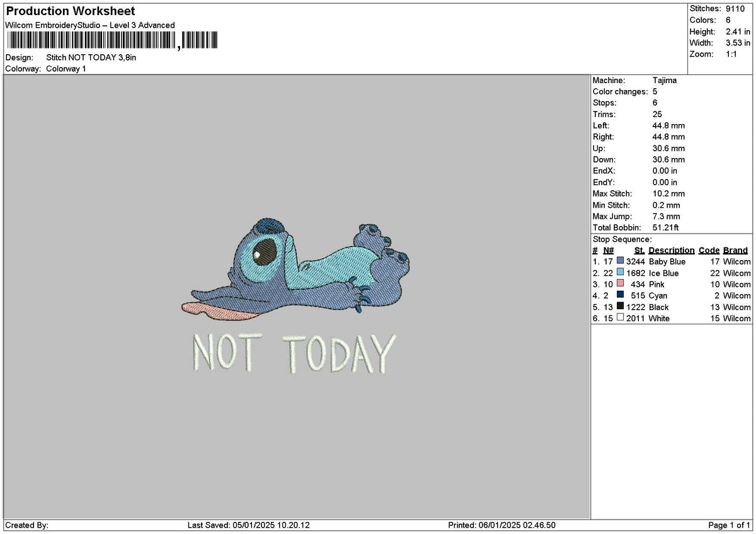
Task: Click the Ice Blue description in row 2
Action: pyautogui.click(x=664, y=273)
